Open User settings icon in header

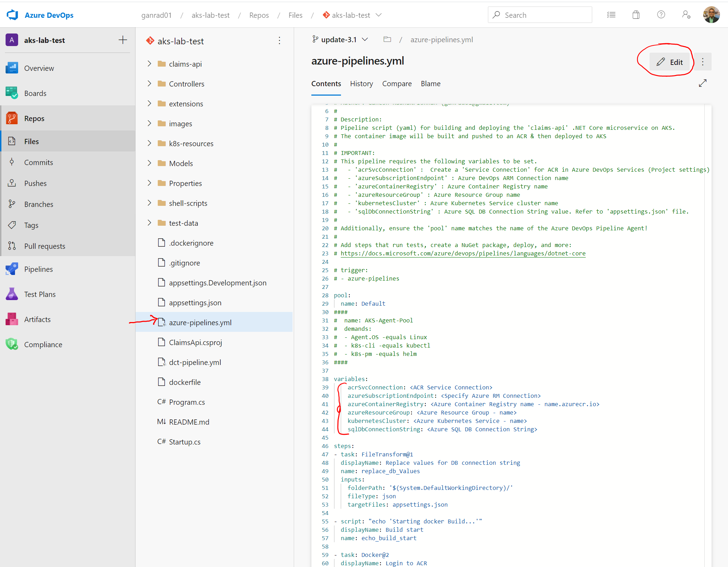coord(686,15)
